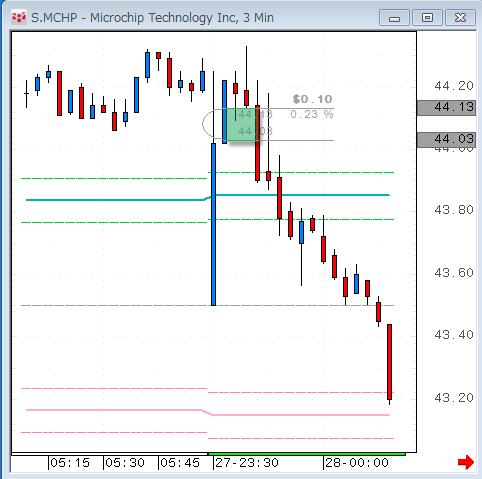Click the green shaded measurement box

click(x=242, y=125)
